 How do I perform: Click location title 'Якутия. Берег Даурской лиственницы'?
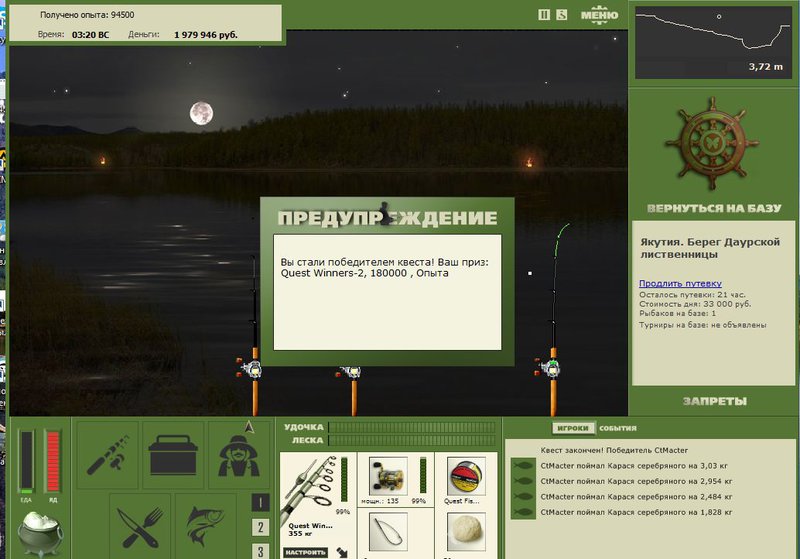tap(710, 248)
